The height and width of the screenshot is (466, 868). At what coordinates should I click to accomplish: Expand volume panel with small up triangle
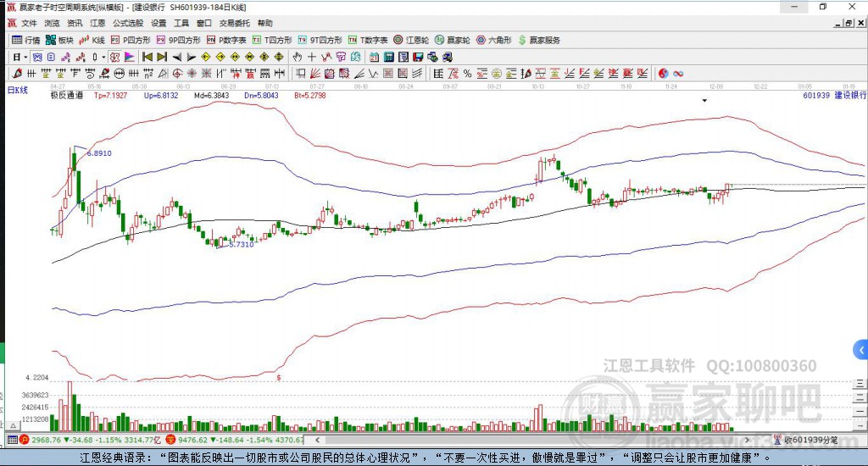(x=14, y=425)
